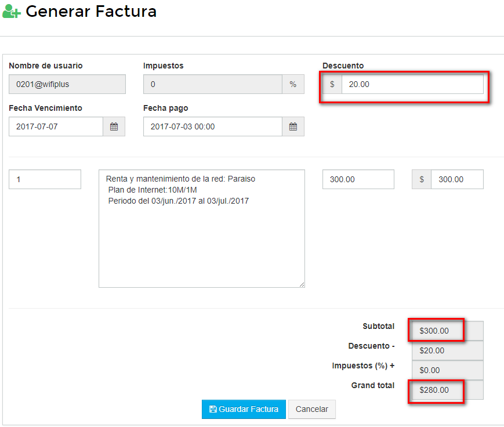504x427 pixels.
Task: Focus the Fecha pago datetime field
Action: 212,126
